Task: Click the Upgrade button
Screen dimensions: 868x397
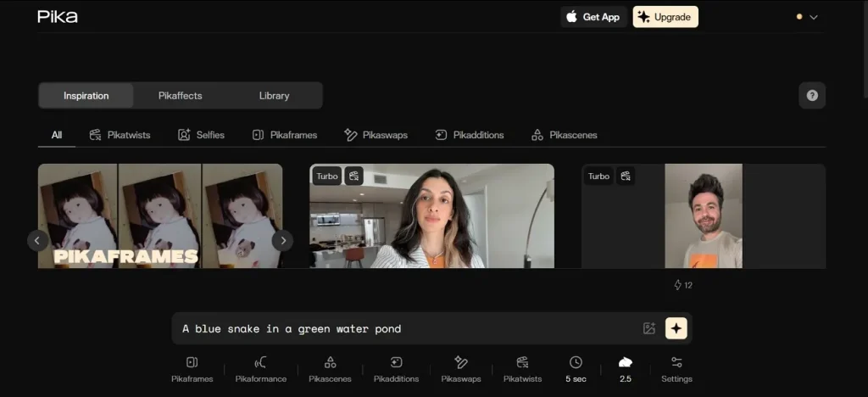Action: point(665,17)
